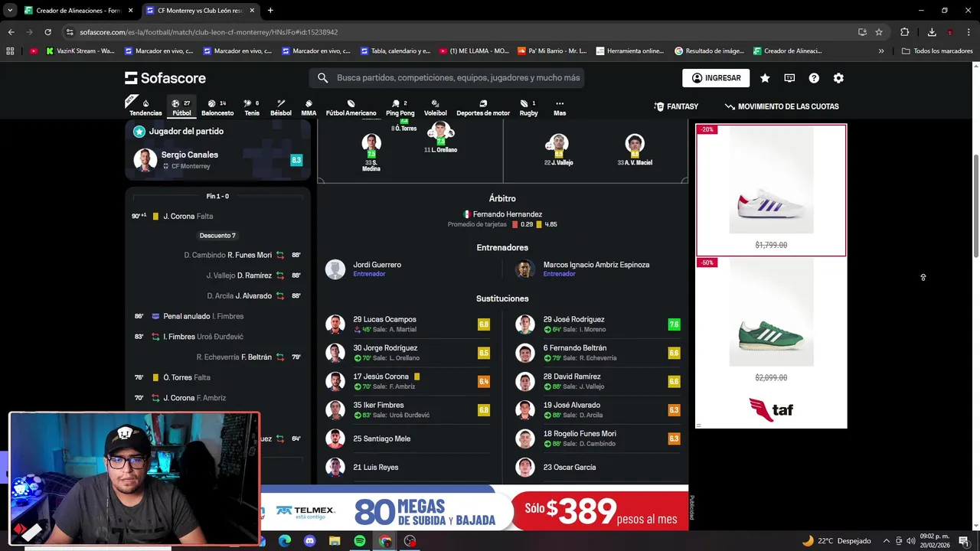Open VazinK Stream bookmark
Image resolution: width=980 pixels, height=551 pixels.
click(x=80, y=51)
